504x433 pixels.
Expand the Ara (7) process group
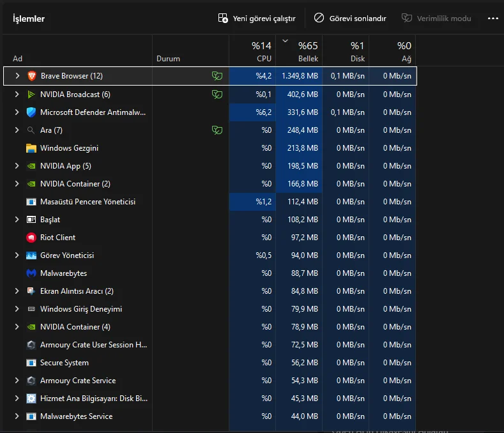point(17,130)
